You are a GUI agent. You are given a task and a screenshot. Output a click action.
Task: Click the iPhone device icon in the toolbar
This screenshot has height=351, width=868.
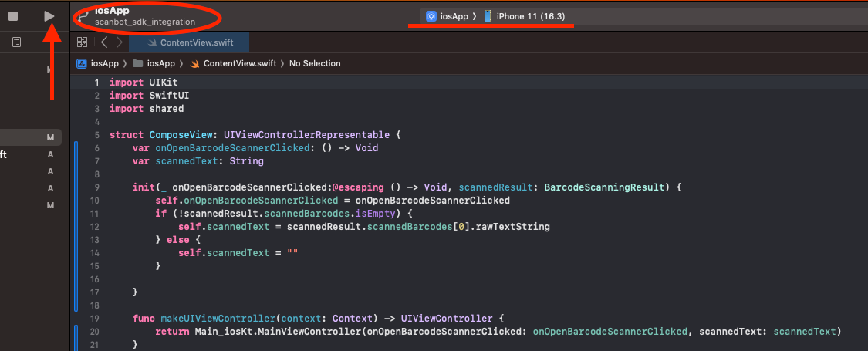pos(488,16)
